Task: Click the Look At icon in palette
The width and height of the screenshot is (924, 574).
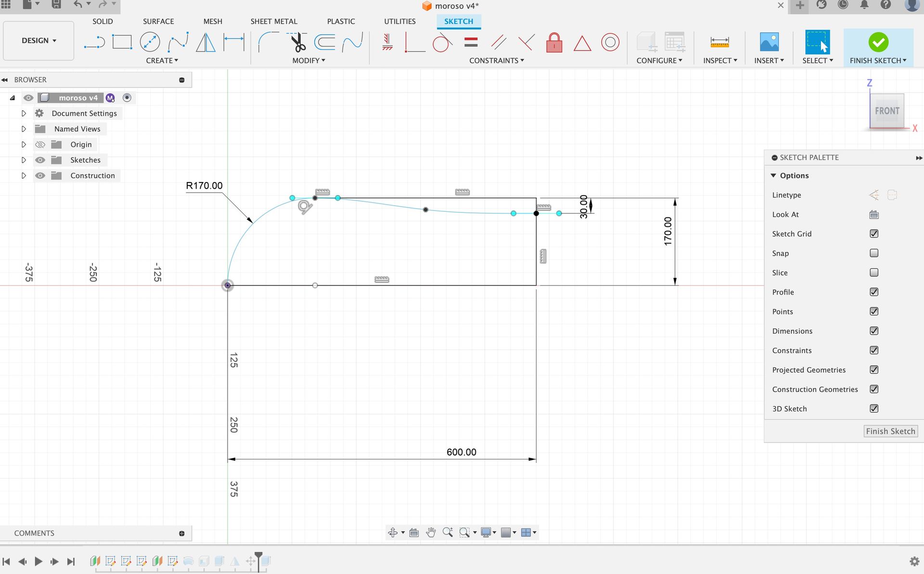Action: [x=874, y=215]
